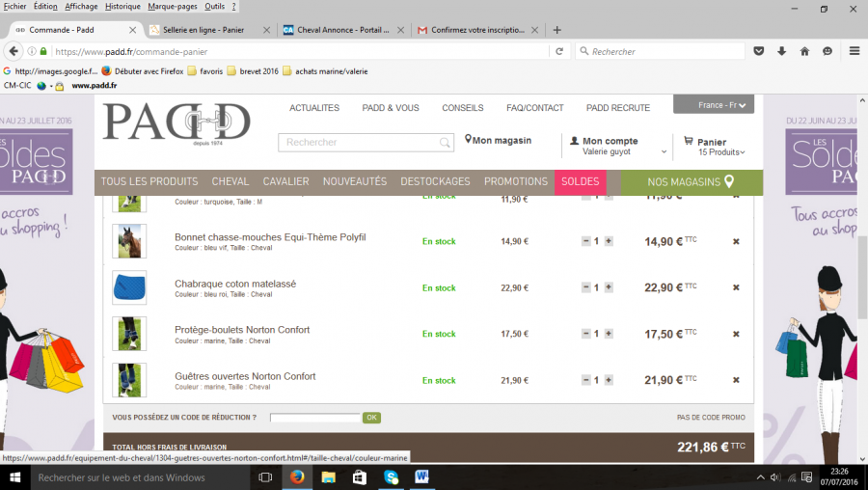Open the Task View icon
The height and width of the screenshot is (490, 868).
(x=266, y=477)
